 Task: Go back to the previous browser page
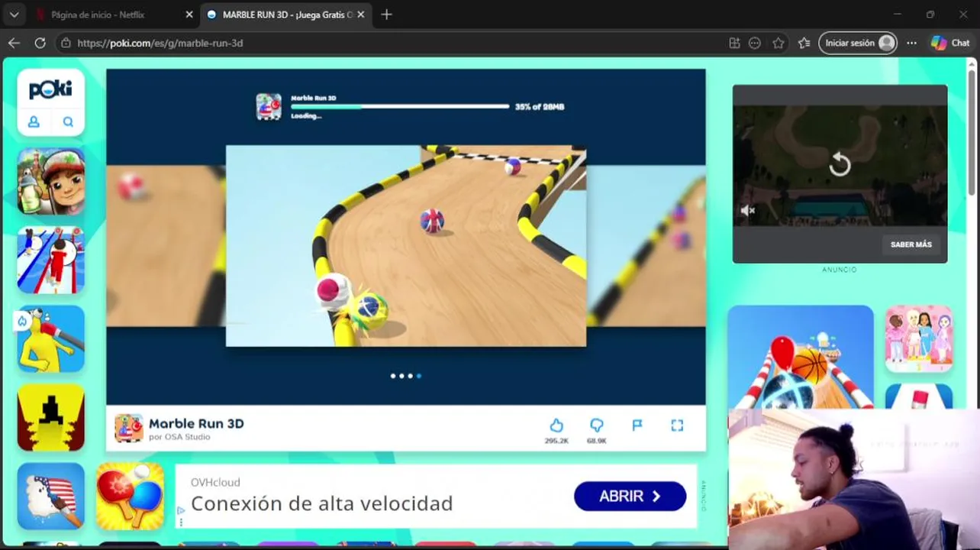point(14,44)
